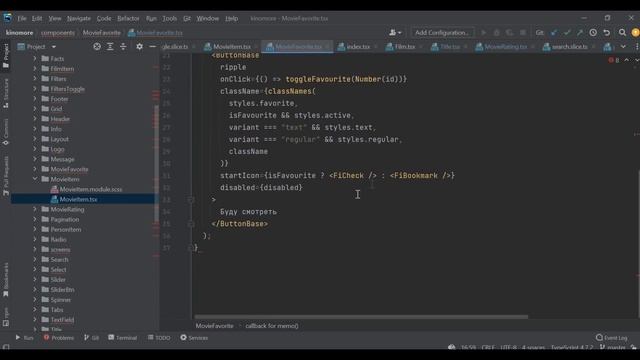Screen dimensions: 640x360
Task: Open the hidden tabs chevron dropdown
Action: [x=623, y=47]
